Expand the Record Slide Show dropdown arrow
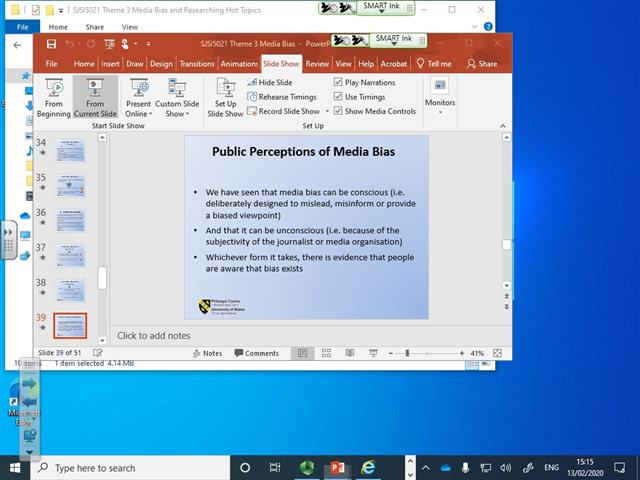The height and width of the screenshot is (480, 640). (x=326, y=111)
